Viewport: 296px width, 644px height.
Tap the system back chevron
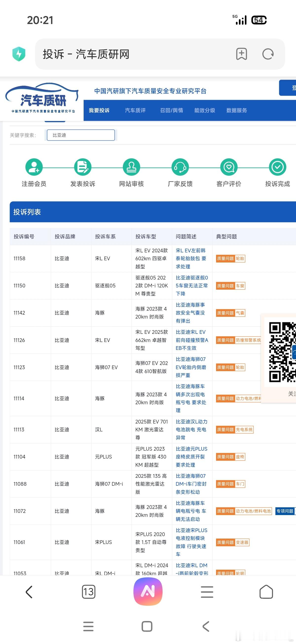pos(206,626)
